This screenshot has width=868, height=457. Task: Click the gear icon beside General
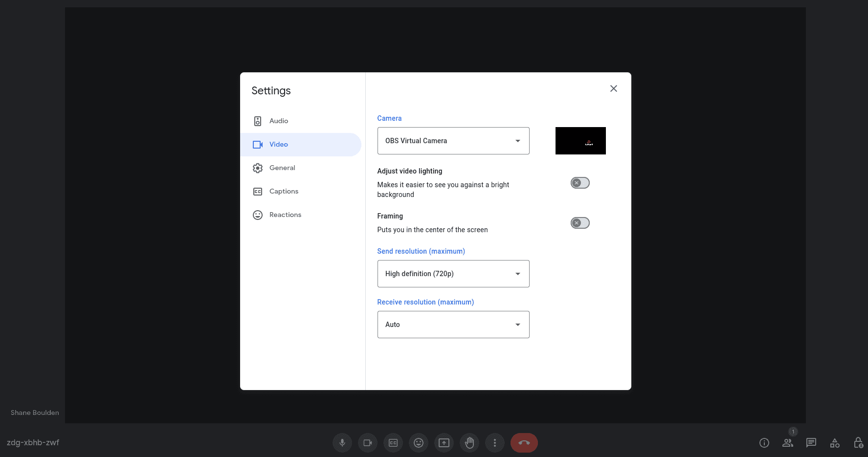click(x=258, y=168)
